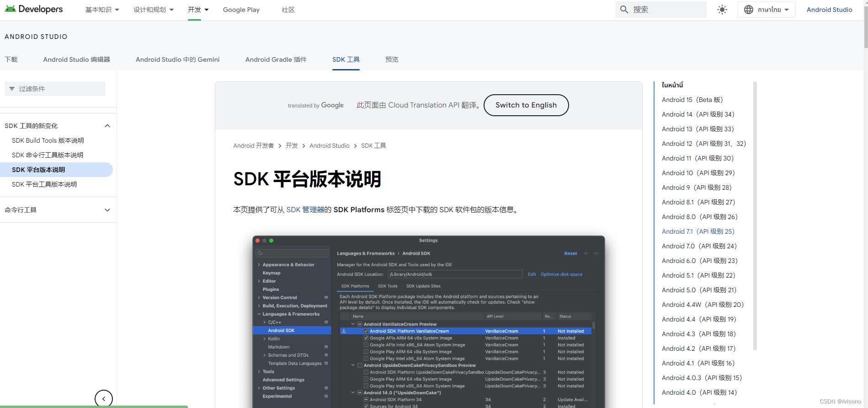
Task: Open the 开发 dropdown menu
Action: point(198,10)
